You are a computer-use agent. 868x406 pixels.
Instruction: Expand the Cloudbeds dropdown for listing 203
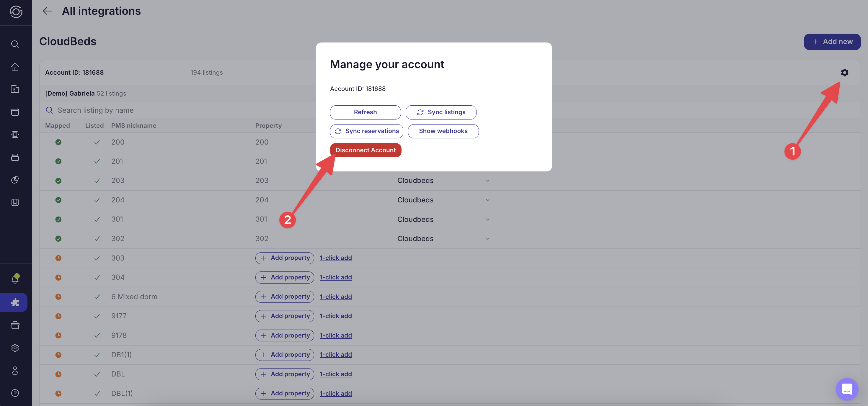(487, 181)
